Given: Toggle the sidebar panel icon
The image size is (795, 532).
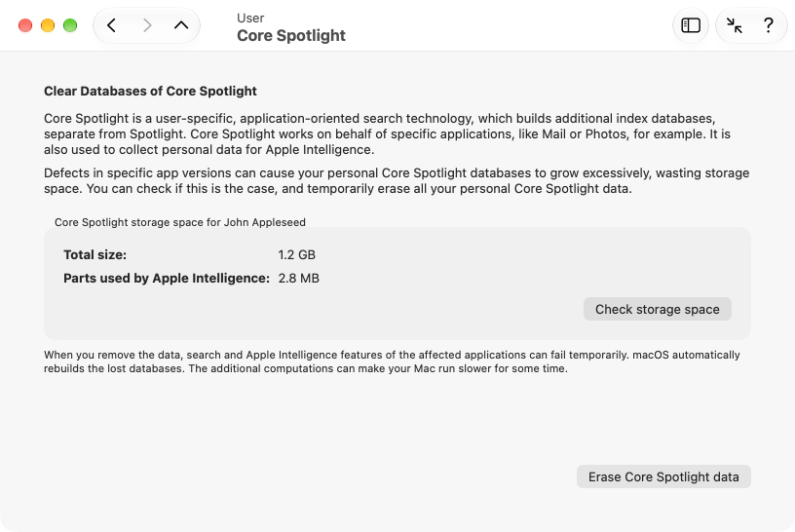Looking at the screenshot, I should tap(690, 25).
